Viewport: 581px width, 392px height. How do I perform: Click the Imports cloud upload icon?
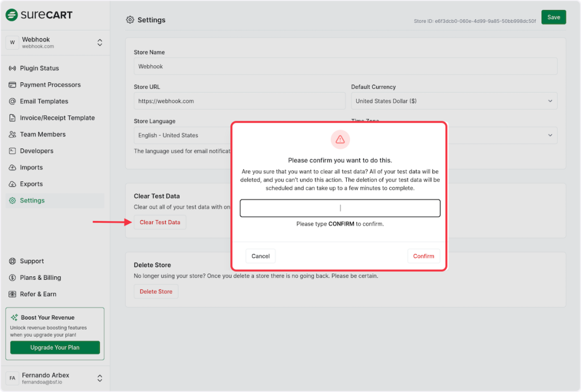click(x=12, y=168)
